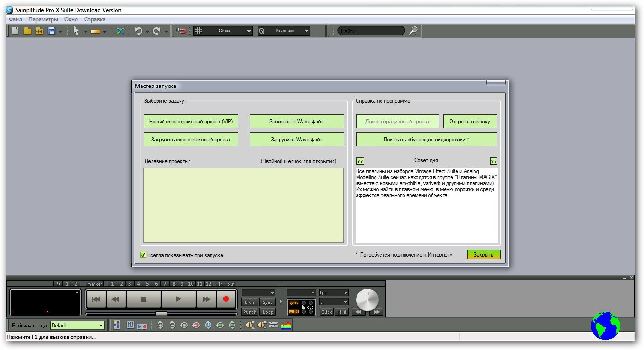
Task: Click the green eye view icon
Action: click(x=220, y=325)
